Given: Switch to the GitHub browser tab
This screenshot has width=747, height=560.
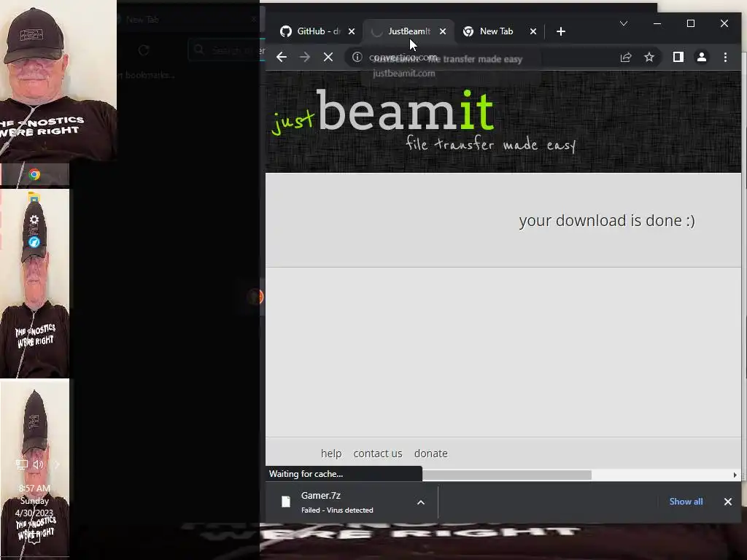Looking at the screenshot, I should [x=317, y=31].
